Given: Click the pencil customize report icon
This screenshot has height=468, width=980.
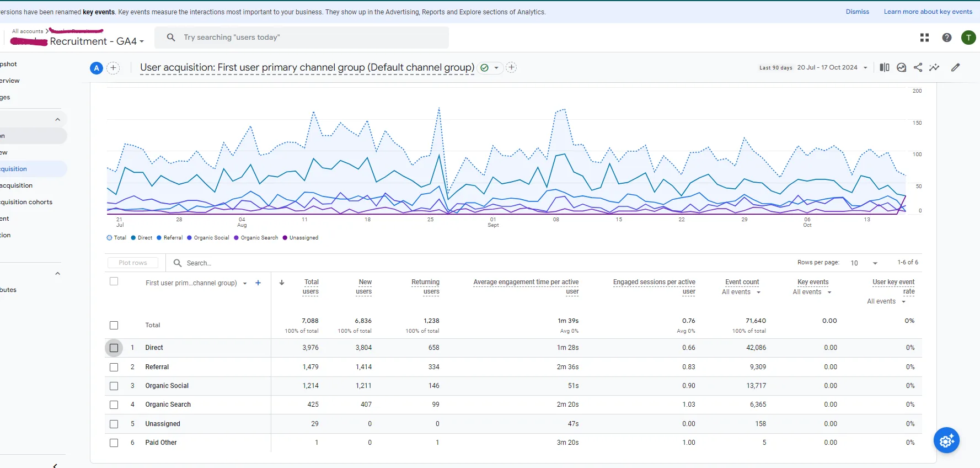Looking at the screenshot, I should click(x=956, y=67).
